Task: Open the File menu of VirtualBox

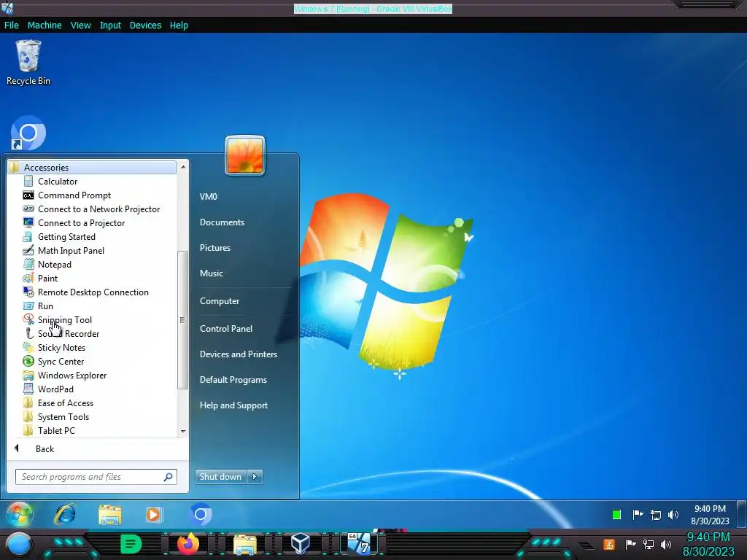Action: pyautogui.click(x=12, y=26)
